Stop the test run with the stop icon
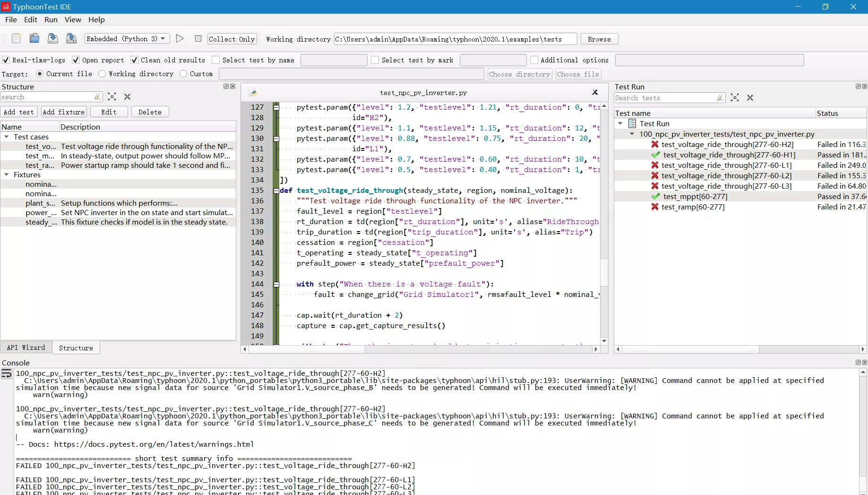 click(x=198, y=39)
